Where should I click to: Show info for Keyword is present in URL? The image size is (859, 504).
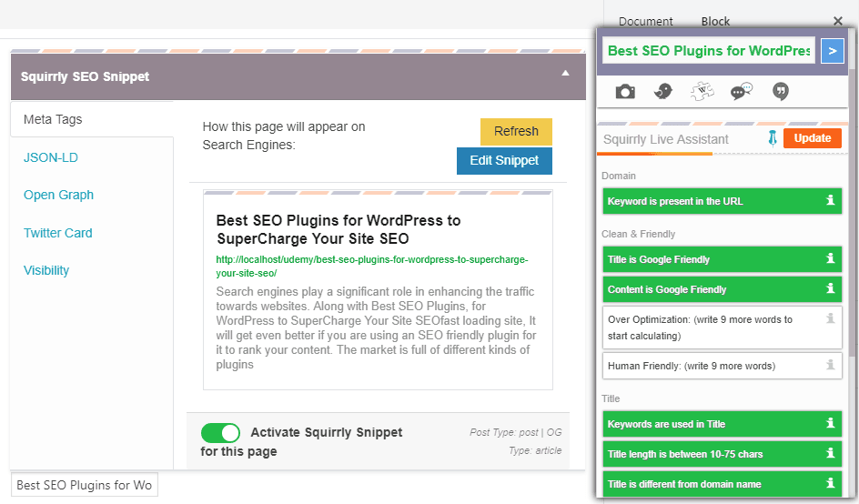click(x=831, y=200)
